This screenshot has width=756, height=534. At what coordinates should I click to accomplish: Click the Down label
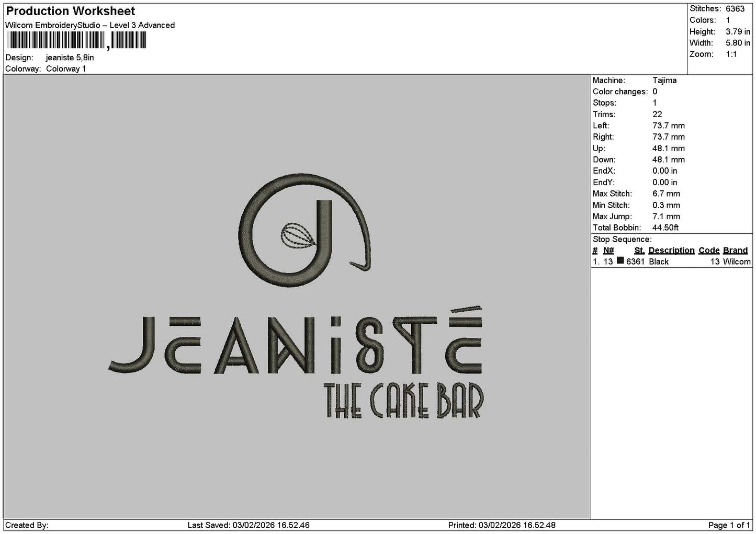tap(604, 160)
